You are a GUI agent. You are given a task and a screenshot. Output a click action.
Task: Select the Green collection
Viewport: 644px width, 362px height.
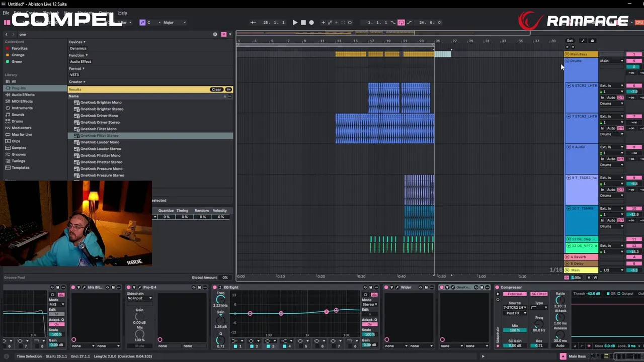(17, 61)
